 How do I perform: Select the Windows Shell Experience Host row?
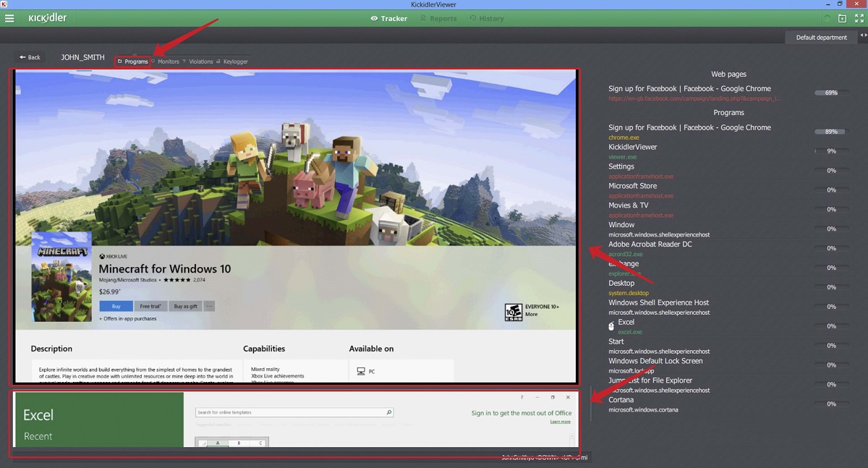(728, 307)
